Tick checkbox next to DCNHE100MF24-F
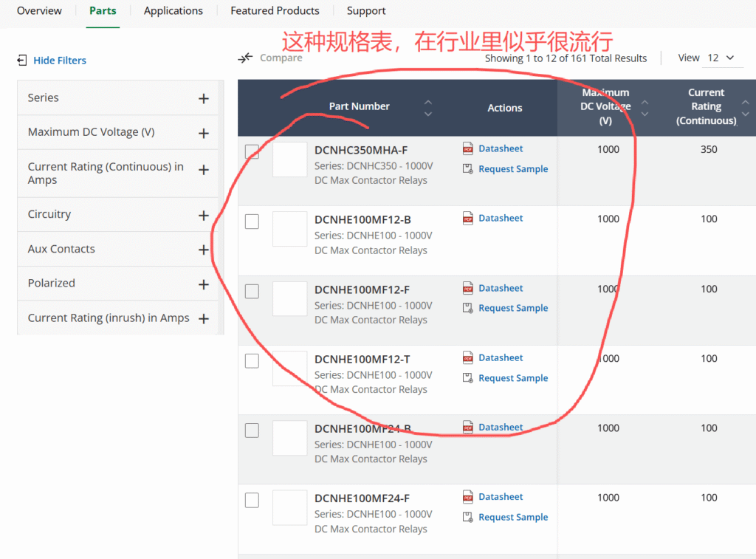The image size is (756, 559). [x=252, y=500]
